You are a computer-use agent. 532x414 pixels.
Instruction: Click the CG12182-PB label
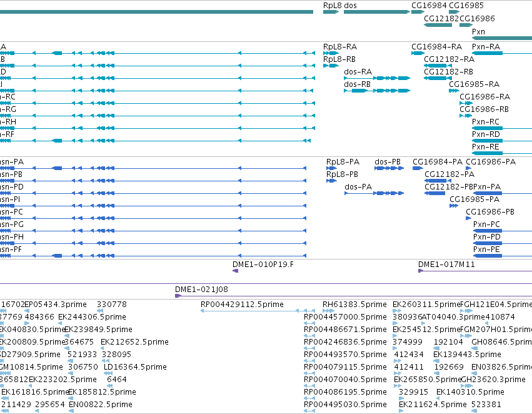coord(448,187)
